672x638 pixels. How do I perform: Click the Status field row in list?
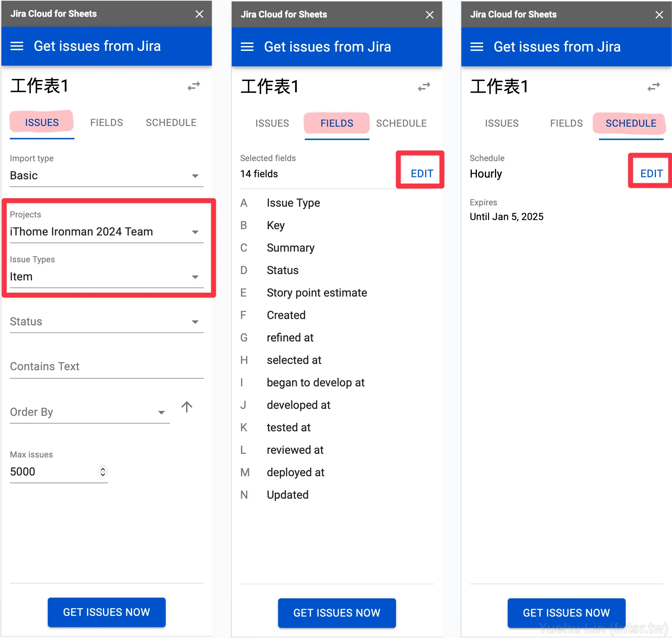click(x=337, y=270)
